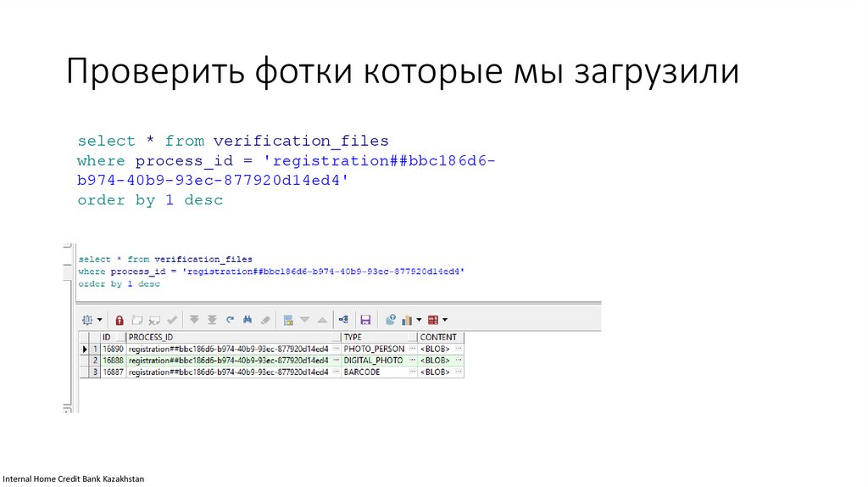Open the dropdown arrow beside grid selection icon
Image resolution: width=868 pixels, height=487 pixels.
(100, 320)
